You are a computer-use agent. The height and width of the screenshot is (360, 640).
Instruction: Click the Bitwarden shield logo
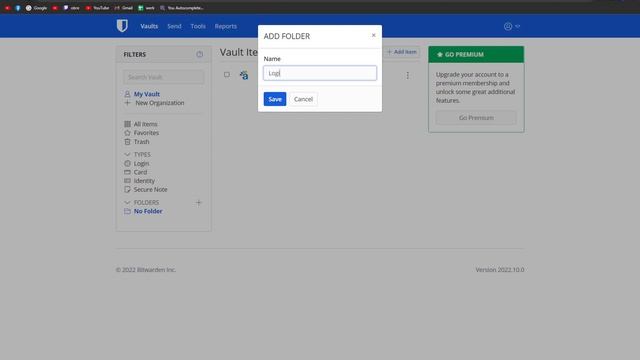click(122, 26)
